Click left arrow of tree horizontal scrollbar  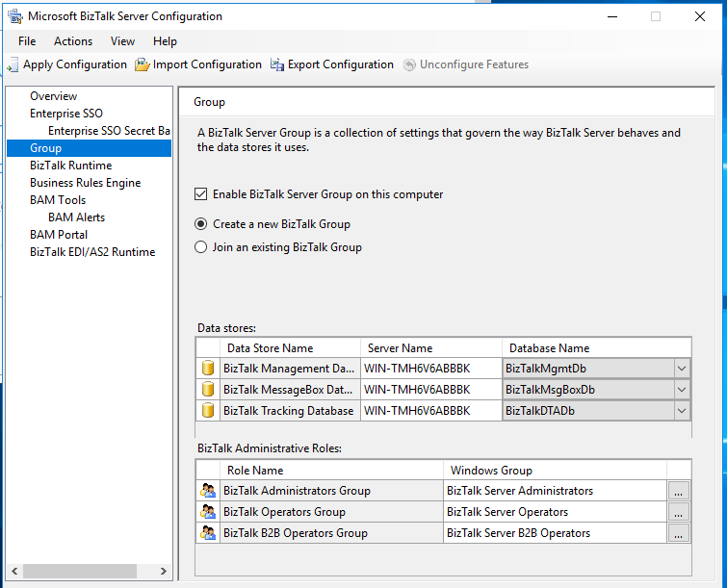point(14,572)
